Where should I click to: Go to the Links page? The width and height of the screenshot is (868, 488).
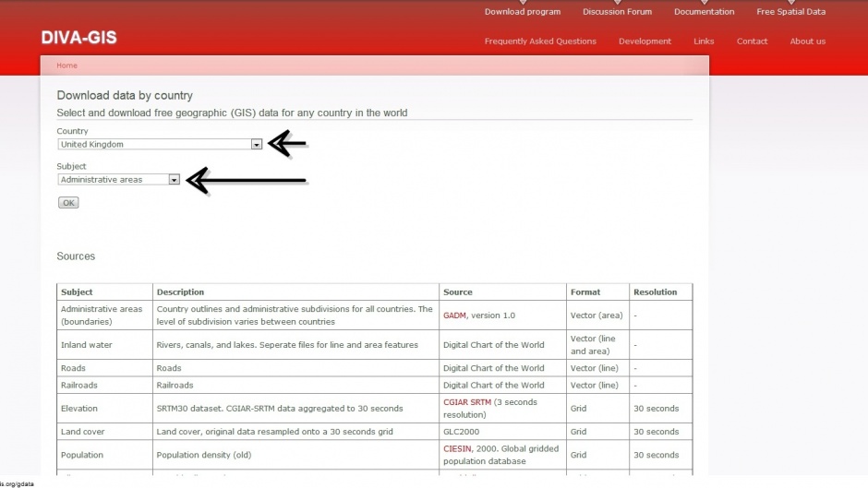pyautogui.click(x=704, y=41)
